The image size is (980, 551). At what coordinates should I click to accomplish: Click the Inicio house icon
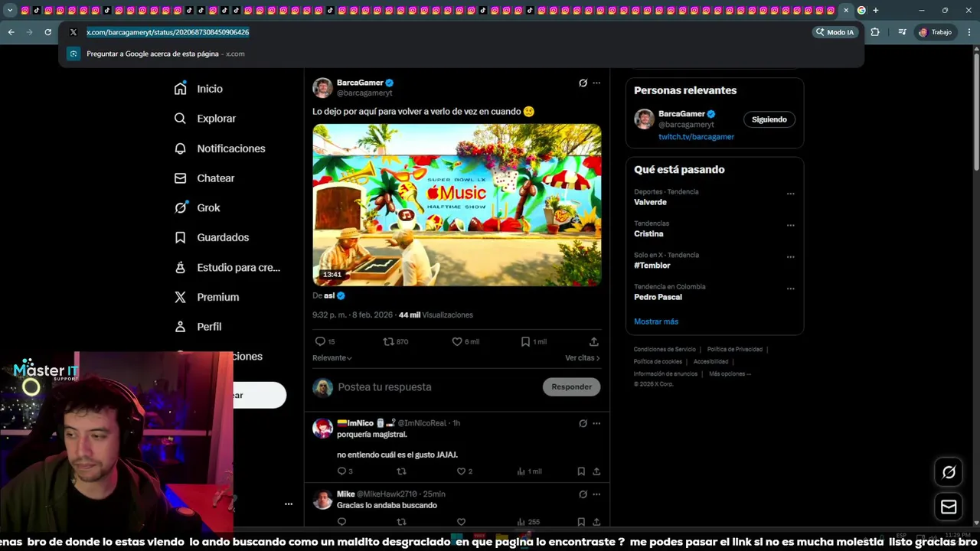(x=180, y=89)
